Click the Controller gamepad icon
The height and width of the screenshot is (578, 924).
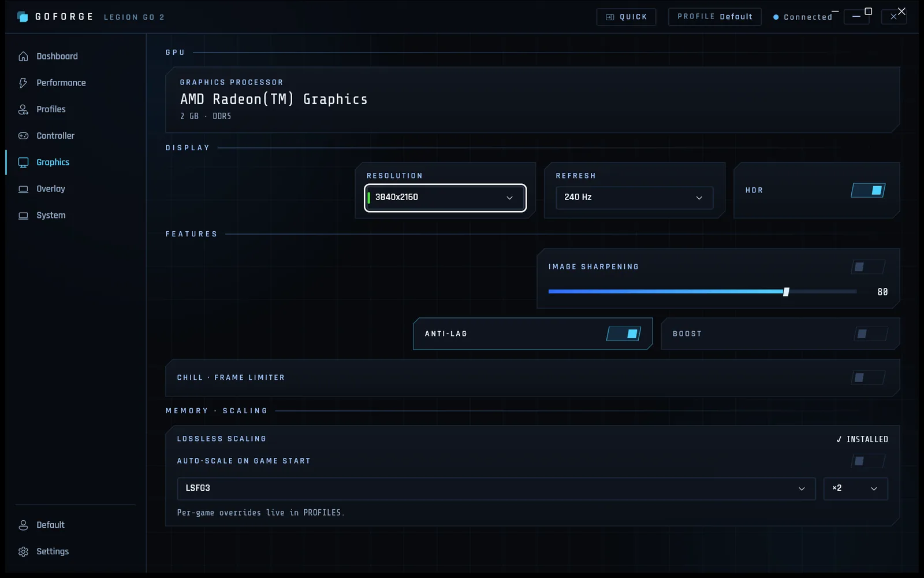(x=23, y=136)
